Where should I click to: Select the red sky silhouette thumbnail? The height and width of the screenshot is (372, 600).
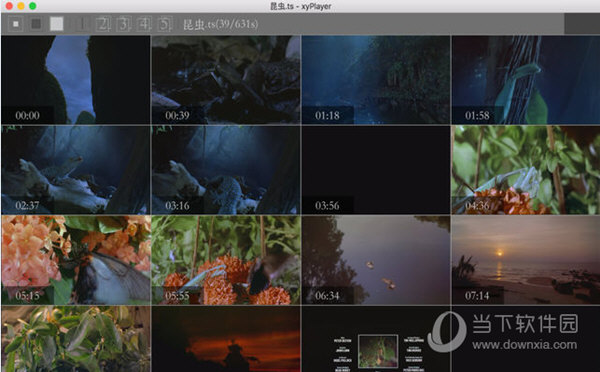[x=226, y=339]
